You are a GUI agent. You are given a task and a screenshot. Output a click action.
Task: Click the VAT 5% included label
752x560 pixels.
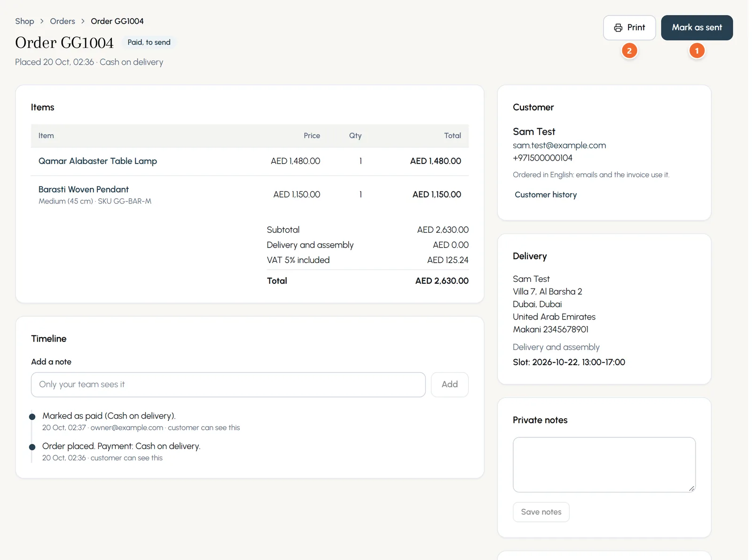coord(298,260)
